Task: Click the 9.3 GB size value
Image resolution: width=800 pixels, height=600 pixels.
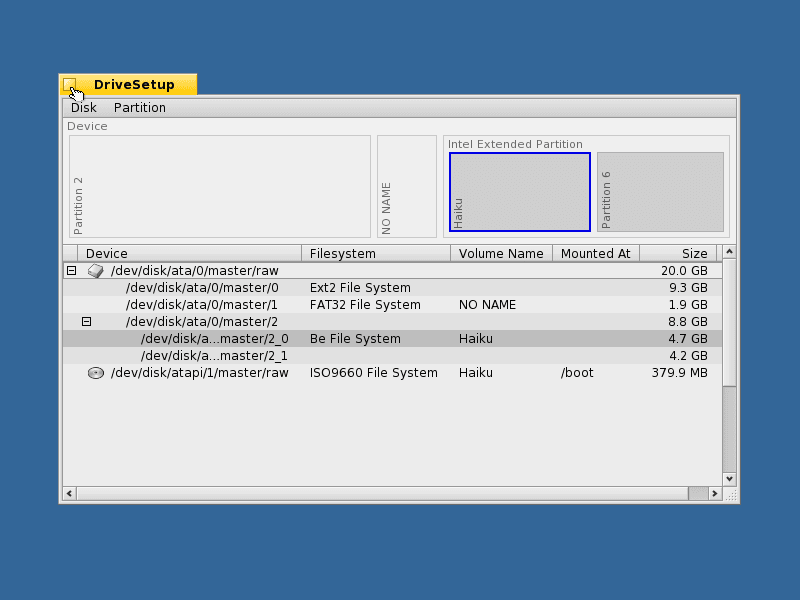Action: click(688, 288)
